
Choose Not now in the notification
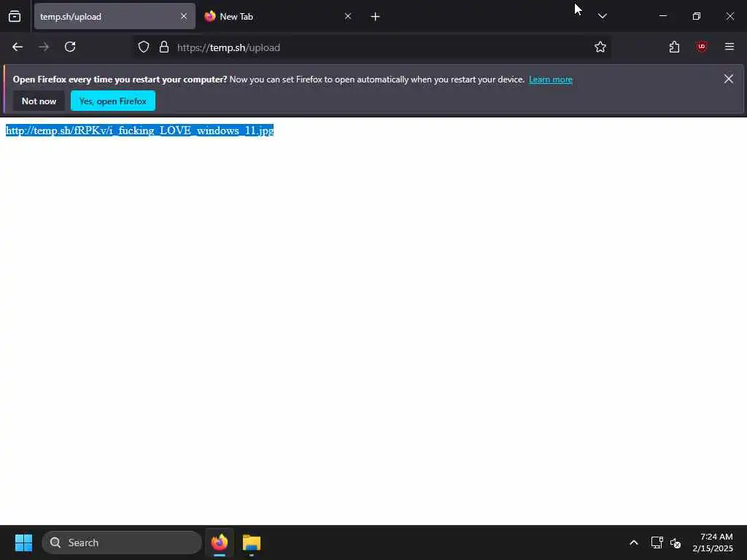(x=39, y=101)
